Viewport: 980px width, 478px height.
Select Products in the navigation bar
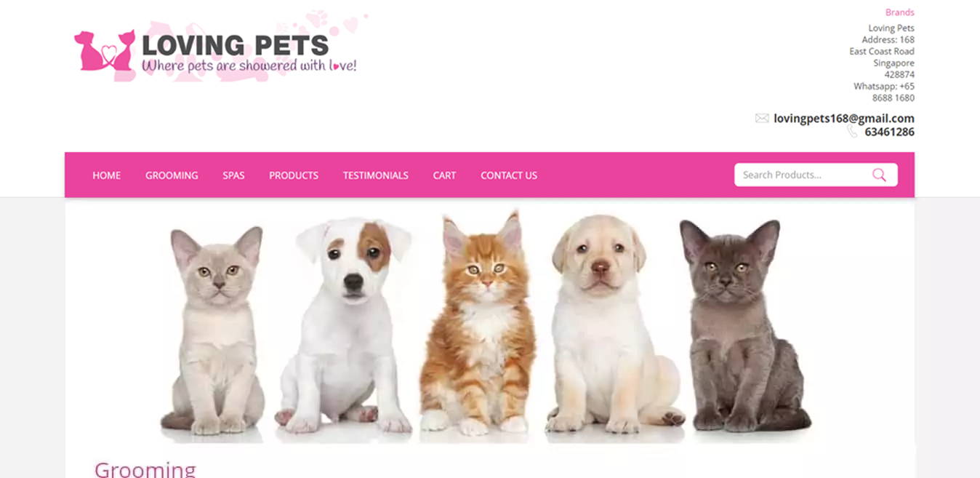tap(294, 175)
